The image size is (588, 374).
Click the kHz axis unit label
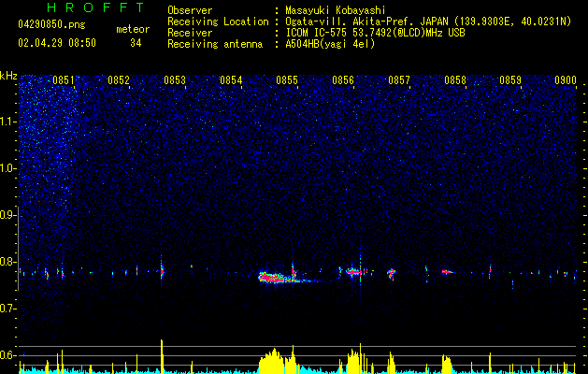click(8, 76)
